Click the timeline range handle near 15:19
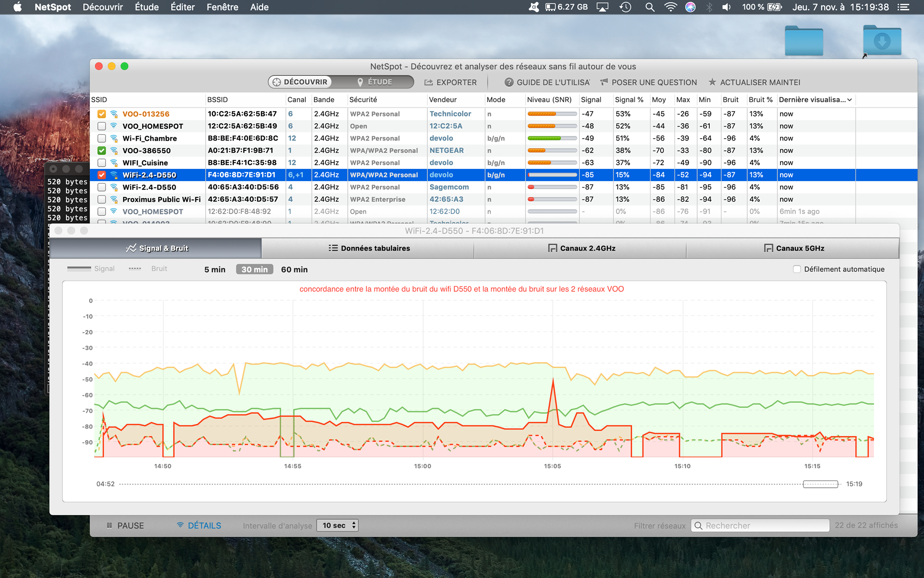Image resolution: width=924 pixels, height=578 pixels. coord(821,484)
